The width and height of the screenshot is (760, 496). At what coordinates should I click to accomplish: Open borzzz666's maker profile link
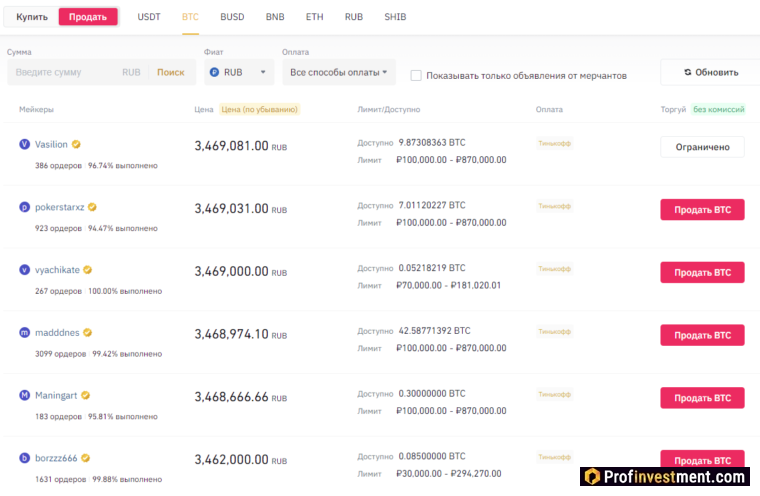56,458
